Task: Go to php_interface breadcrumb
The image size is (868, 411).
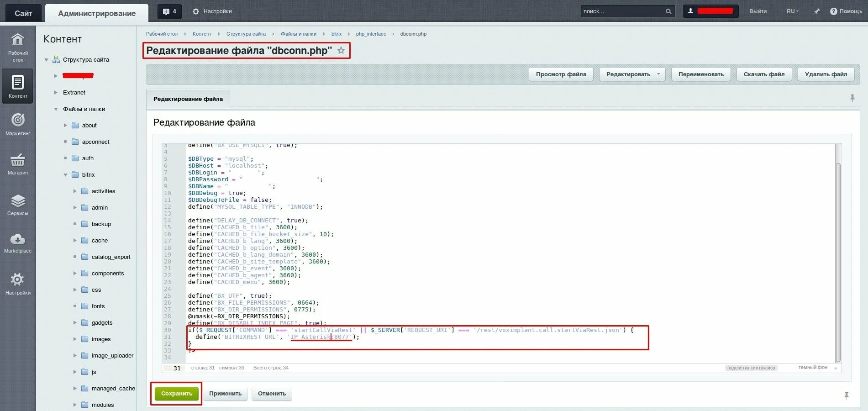Action: [x=371, y=34]
